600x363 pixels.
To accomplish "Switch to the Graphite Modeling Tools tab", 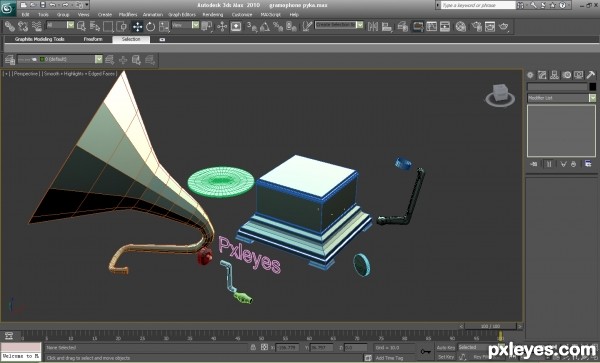I will 40,39.
